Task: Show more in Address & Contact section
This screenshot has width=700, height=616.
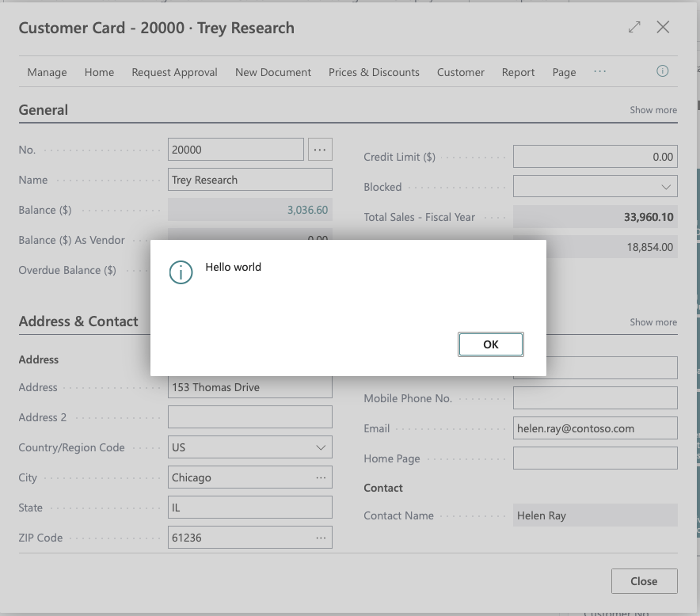Action: point(652,322)
